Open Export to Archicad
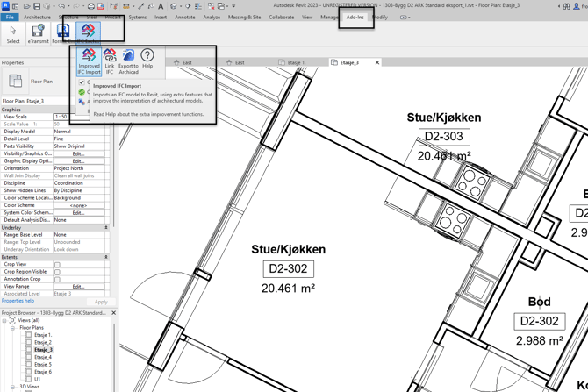Screen dimensions: 588x392 click(128, 60)
